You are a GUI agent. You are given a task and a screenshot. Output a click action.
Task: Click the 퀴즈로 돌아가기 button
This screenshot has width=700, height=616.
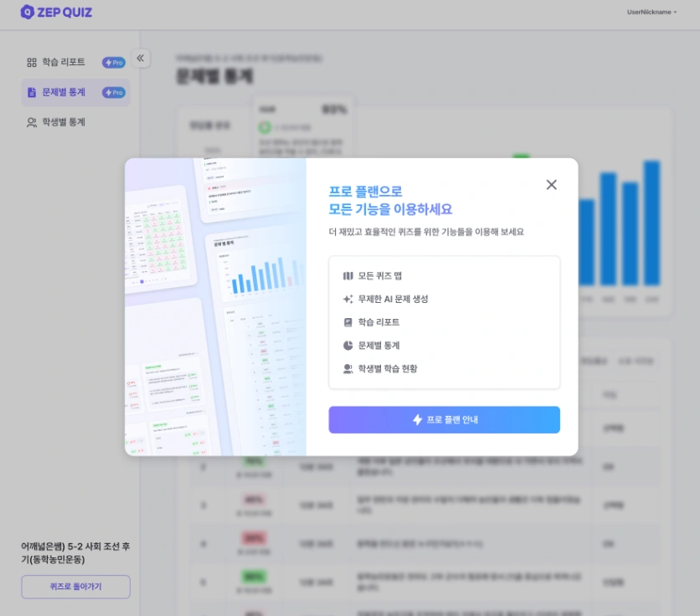click(75, 587)
